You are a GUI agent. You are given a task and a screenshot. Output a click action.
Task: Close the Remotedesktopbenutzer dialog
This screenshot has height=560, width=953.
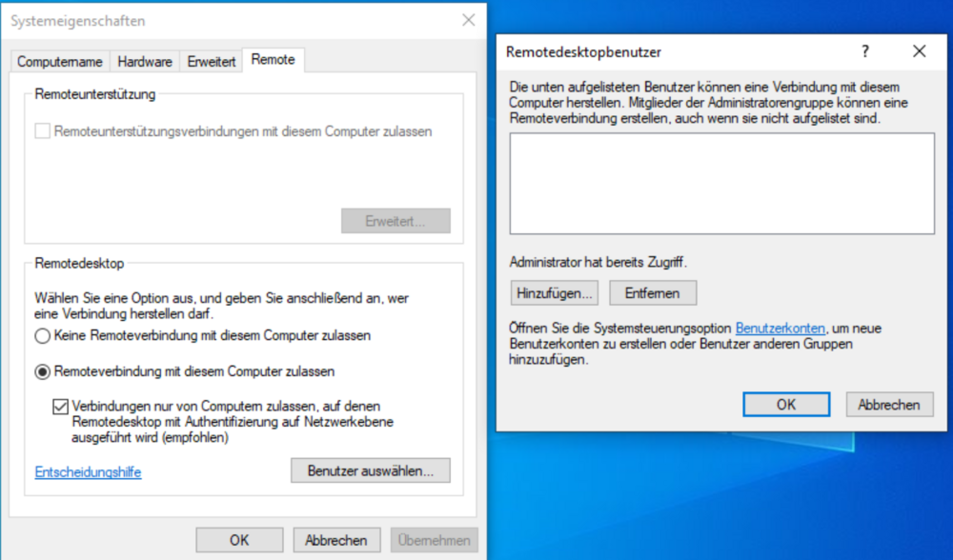point(919,51)
